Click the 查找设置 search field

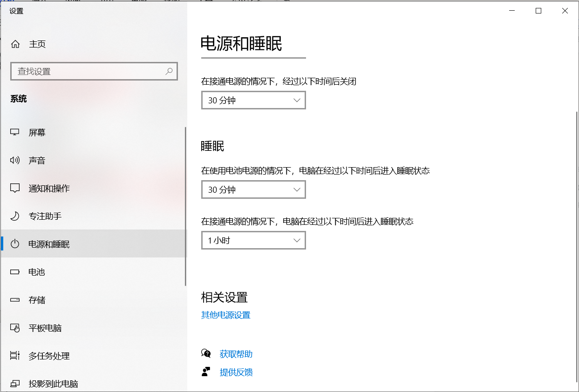(x=94, y=71)
